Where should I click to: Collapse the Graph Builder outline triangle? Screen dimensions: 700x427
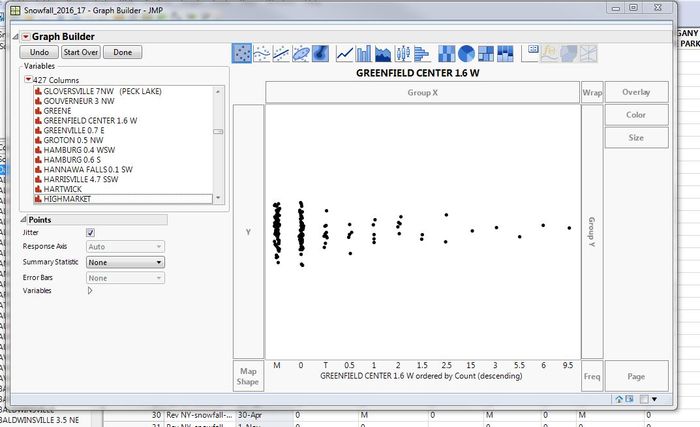point(16,37)
